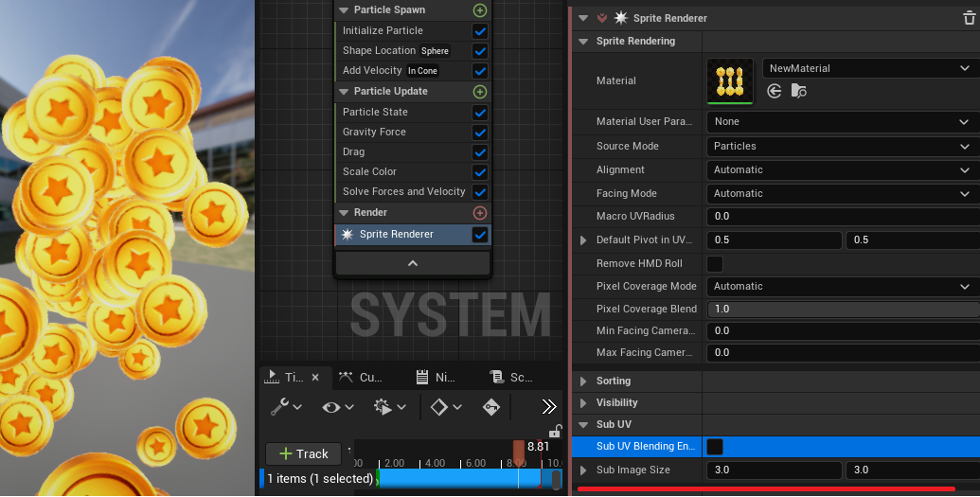The image size is (980, 497).
Task: Uncheck the Scale Color module
Action: 480,172
